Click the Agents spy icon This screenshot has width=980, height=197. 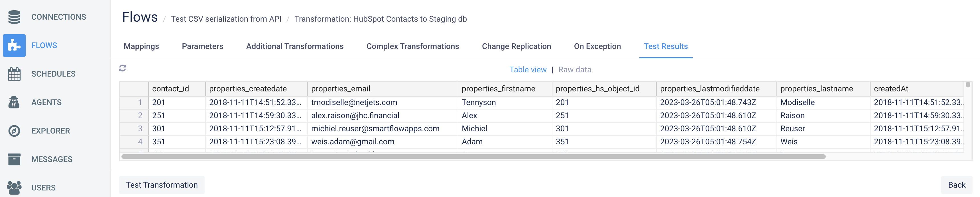point(14,102)
